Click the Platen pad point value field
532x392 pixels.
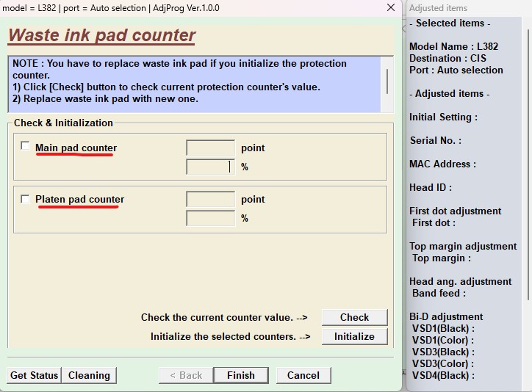click(211, 199)
